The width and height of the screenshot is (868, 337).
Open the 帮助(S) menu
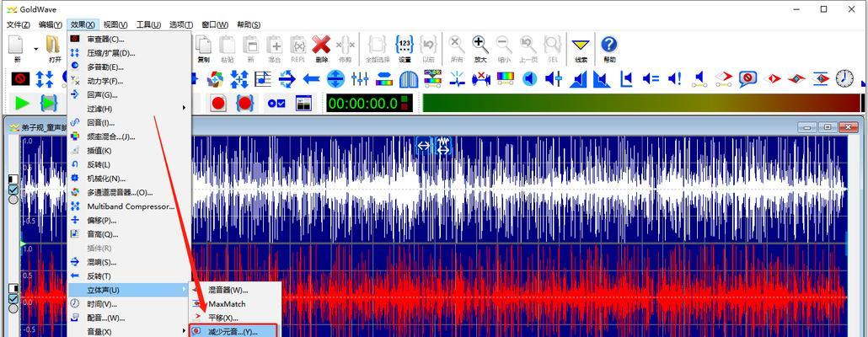249,25
